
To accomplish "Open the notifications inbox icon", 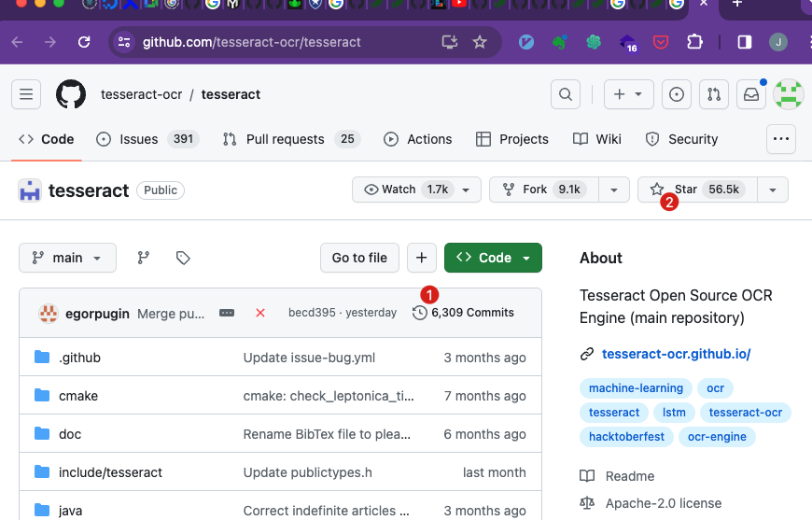I will click(750, 94).
